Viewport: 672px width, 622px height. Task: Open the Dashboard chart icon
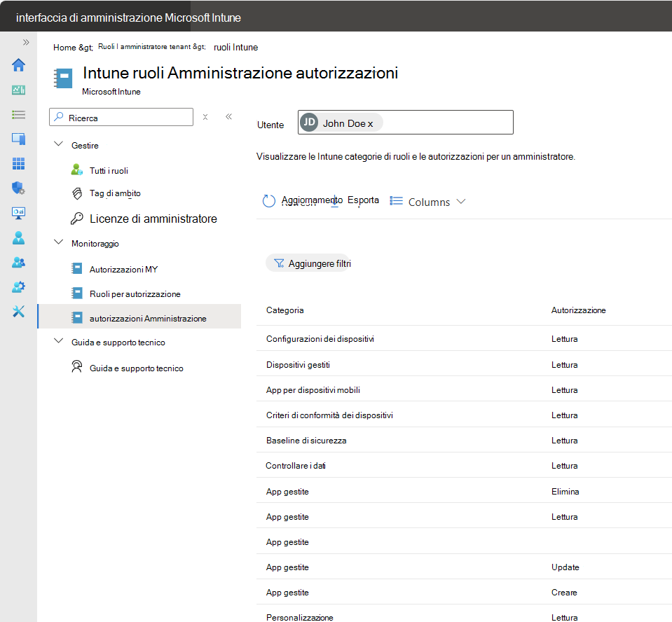click(18, 90)
